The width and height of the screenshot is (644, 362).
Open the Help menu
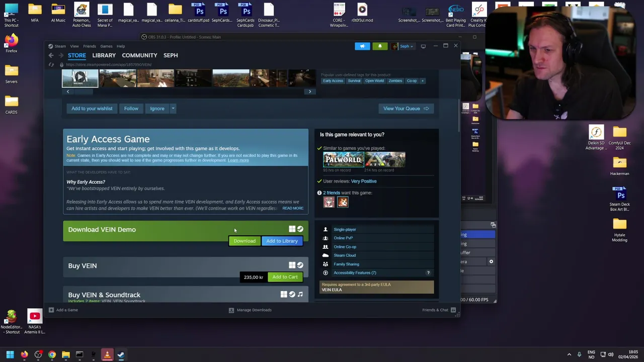click(x=121, y=46)
